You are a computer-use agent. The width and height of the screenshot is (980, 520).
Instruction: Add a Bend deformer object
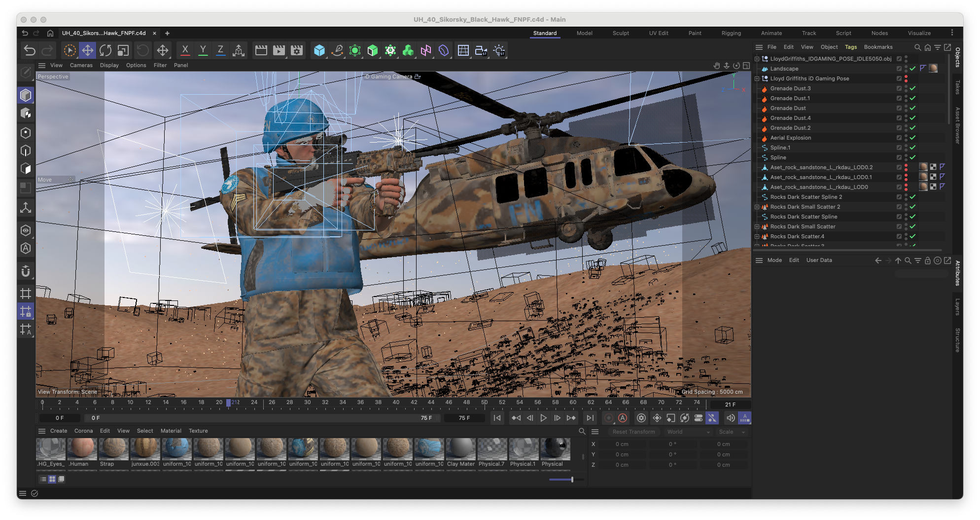click(444, 50)
